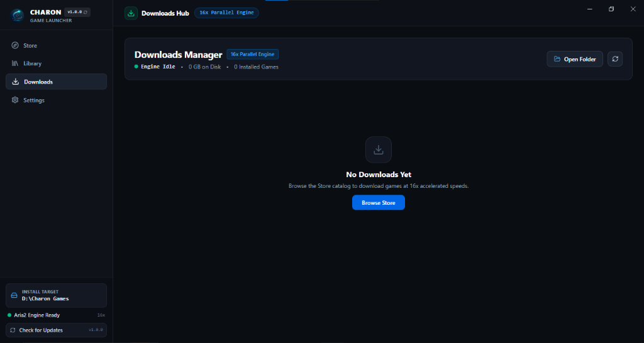The height and width of the screenshot is (343, 644).
Task: Refresh the downloads list
Action: [615, 59]
